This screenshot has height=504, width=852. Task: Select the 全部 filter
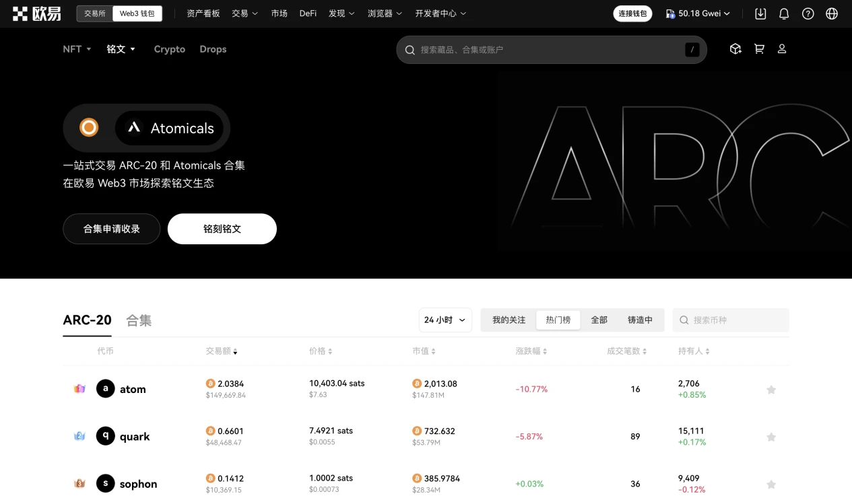[599, 320]
